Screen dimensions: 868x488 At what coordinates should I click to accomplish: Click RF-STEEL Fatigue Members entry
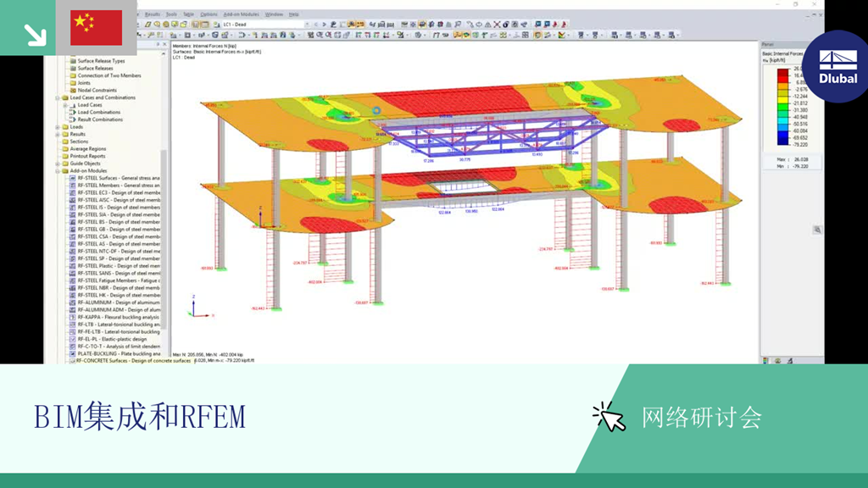(119, 280)
